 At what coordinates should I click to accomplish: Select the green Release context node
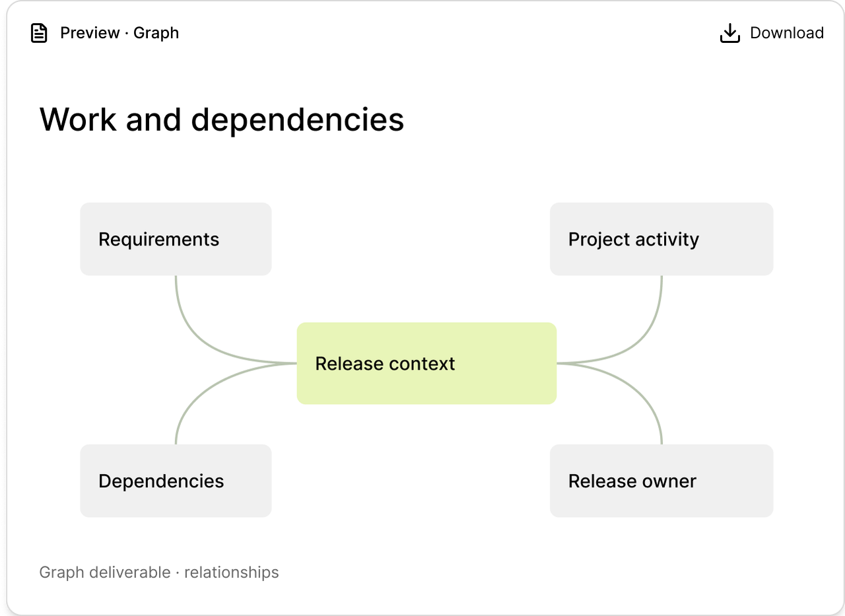click(426, 363)
